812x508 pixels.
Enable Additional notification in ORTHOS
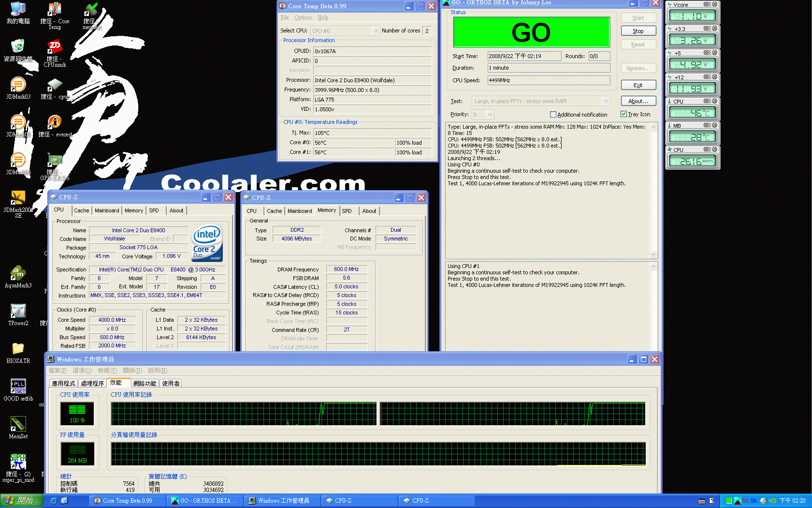coord(553,115)
